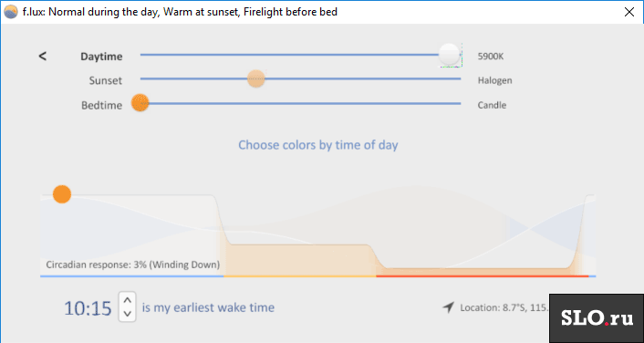Click the red bedtime segment of timeline bar
The height and width of the screenshot is (343, 644).
coord(483,276)
